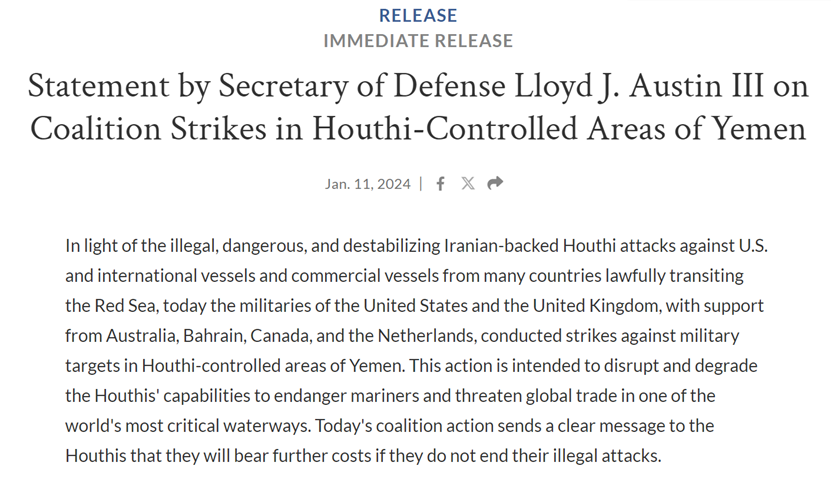The width and height of the screenshot is (831, 489).
Task: Share the statement on X
Action: click(467, 183)
